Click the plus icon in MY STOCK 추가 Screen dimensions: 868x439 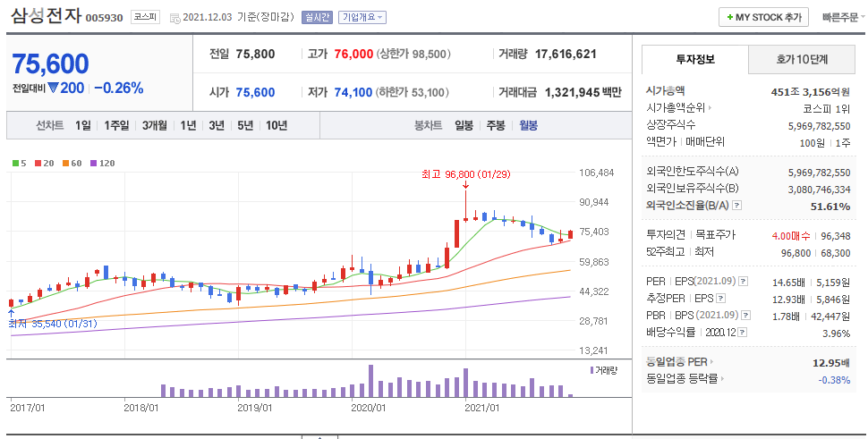pyautogui.click(x=730, y=18)
